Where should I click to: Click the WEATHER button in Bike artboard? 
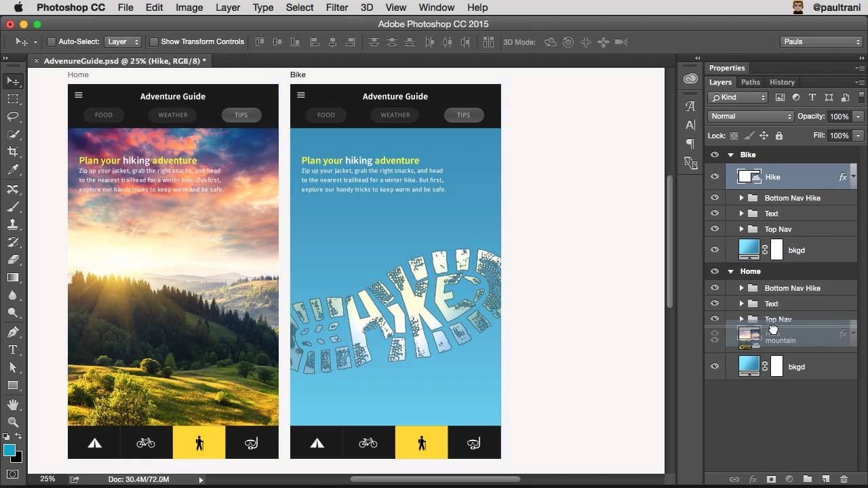(x=395, y=115)
